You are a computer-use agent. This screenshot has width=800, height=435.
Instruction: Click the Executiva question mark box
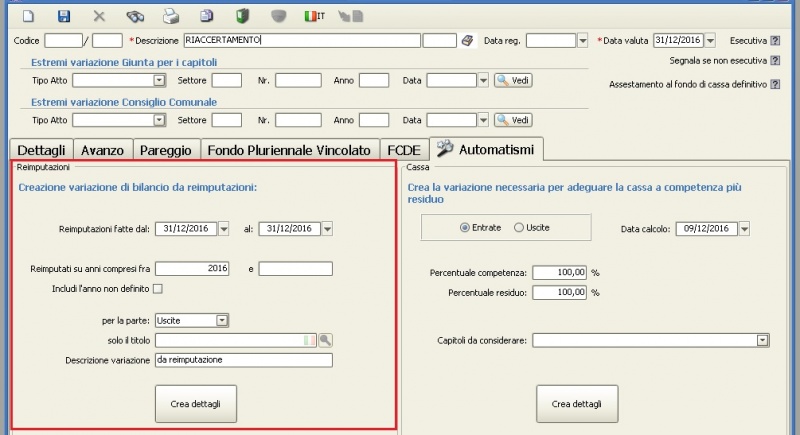[x=775, y=40]
